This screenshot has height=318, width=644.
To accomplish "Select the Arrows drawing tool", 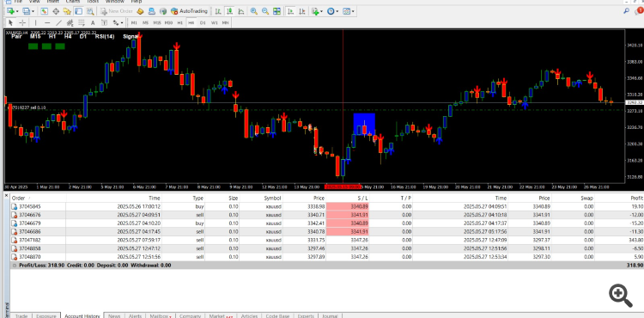I will coord(116,22).
